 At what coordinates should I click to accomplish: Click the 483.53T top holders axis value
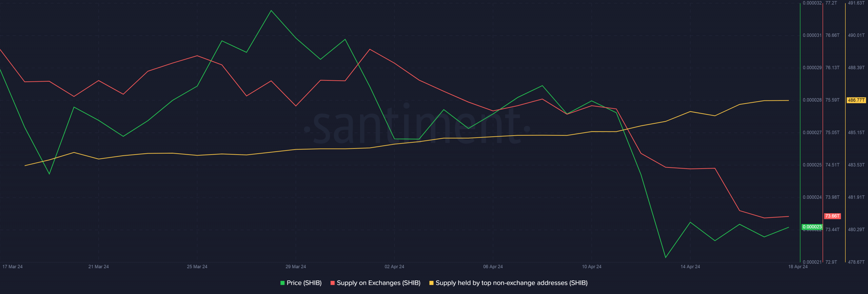(856, 165)
